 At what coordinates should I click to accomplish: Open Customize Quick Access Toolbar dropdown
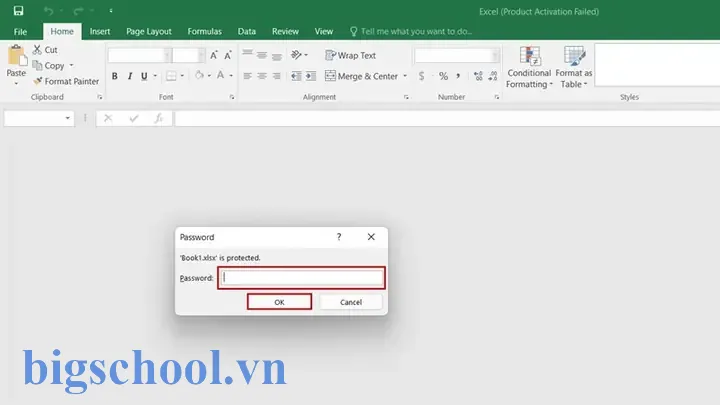[x=111, y=11]
